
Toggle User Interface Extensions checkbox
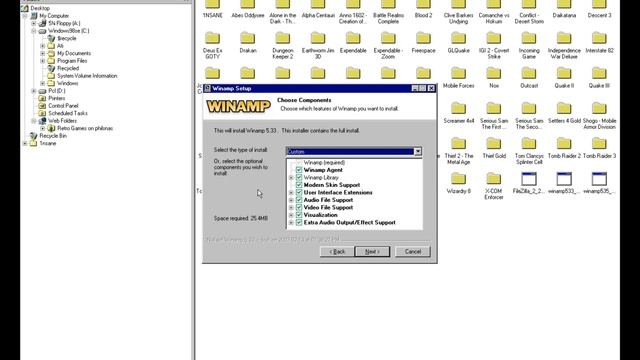[299, 192]
